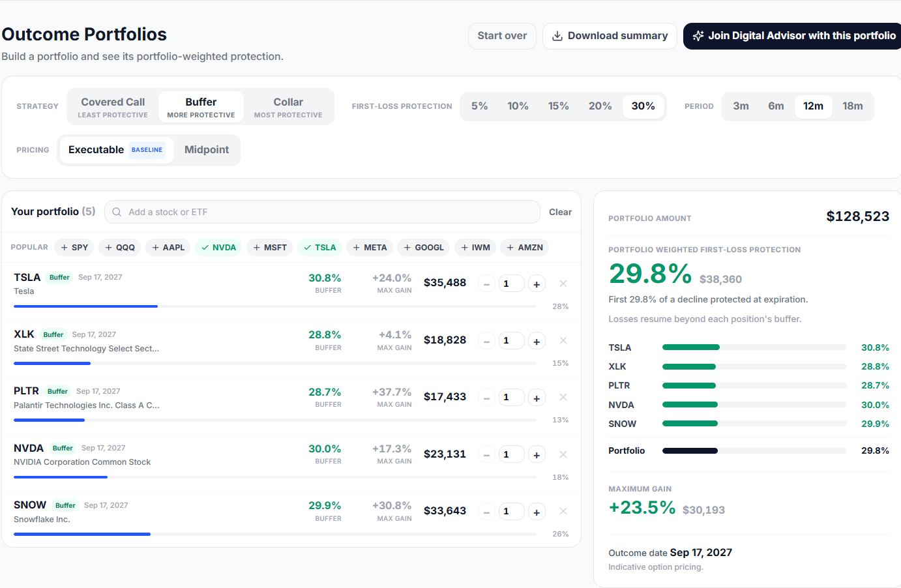
Task: Click XLK quantity input box
Action: pyautogui.click(x=512, y=341)
